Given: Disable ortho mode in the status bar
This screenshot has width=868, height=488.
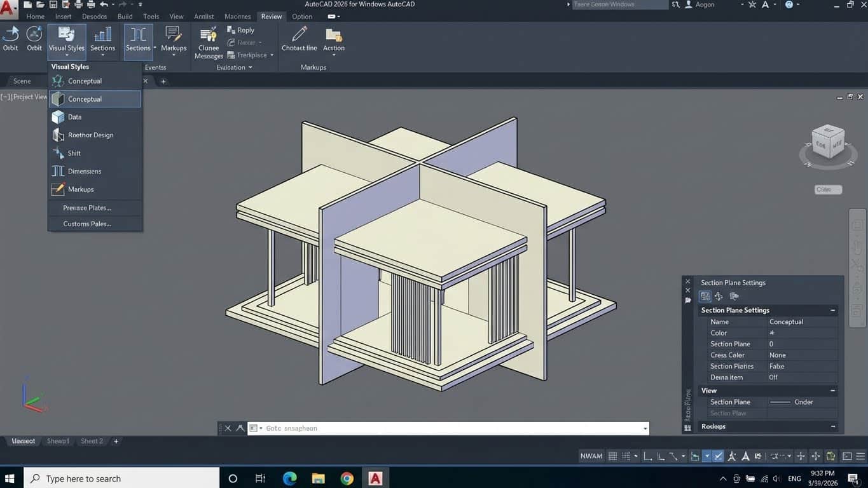Looking at the screenshot, I should click(x=647, y=456).
